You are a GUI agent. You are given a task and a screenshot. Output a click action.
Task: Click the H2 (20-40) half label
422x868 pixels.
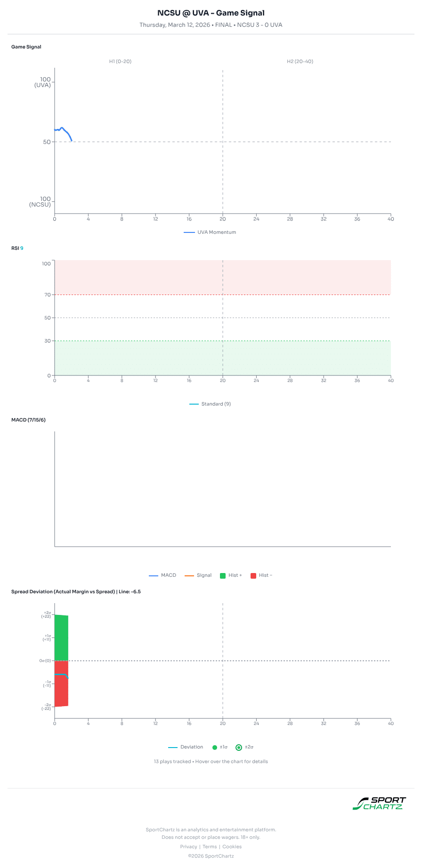coord(300,62)
